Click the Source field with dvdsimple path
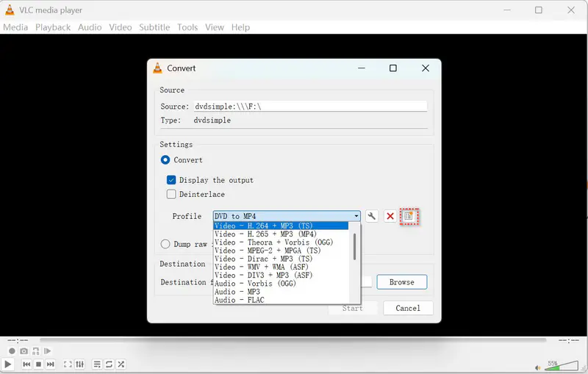 click(x=310, y=107)
